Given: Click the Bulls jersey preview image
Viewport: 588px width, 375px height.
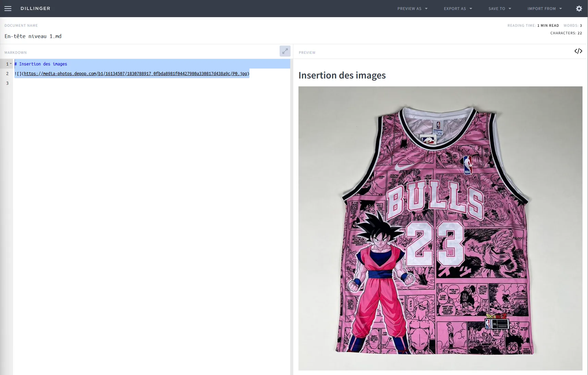Looking at the screenshot, I should (x=440, y=228).
